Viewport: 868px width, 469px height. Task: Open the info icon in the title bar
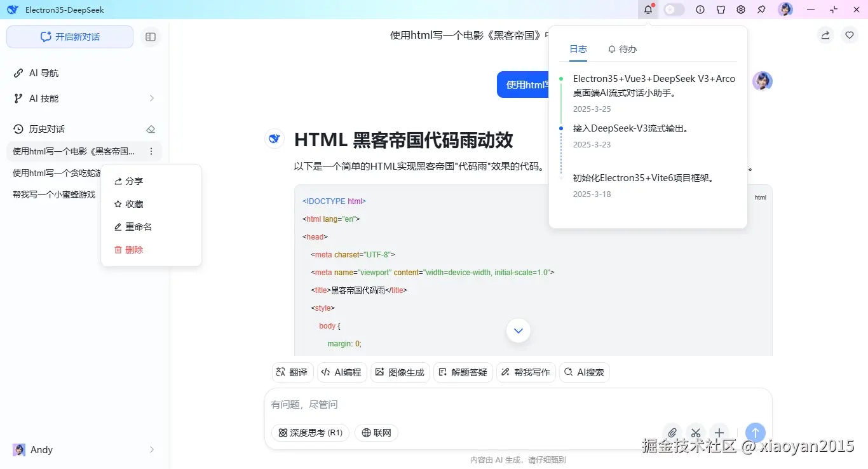click(700, 10)
